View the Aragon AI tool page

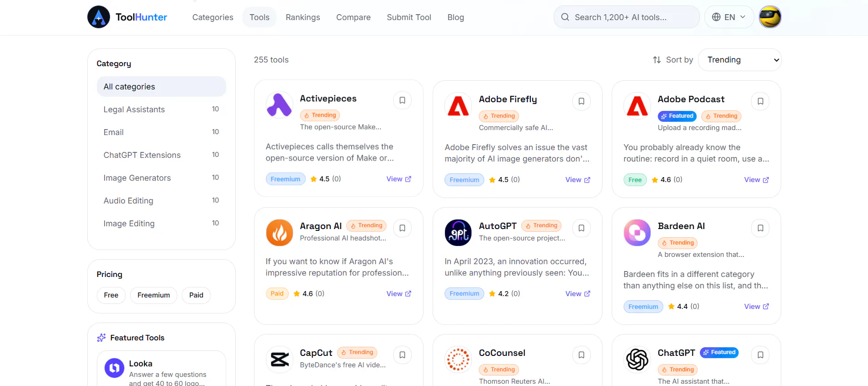click(399, 294)
